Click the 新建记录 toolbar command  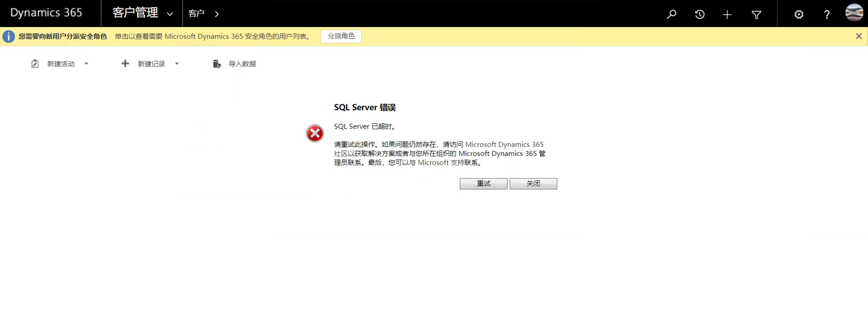click(x=151, y=64)
